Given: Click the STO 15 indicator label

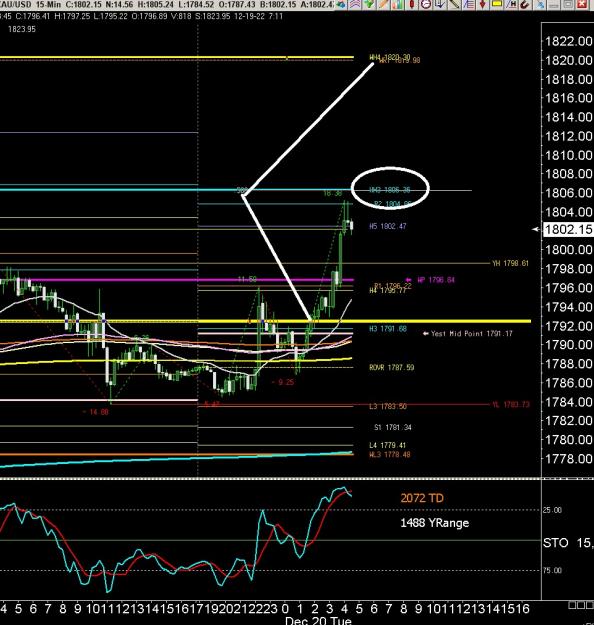Looking at the screenshot, I should pos(568,542).
